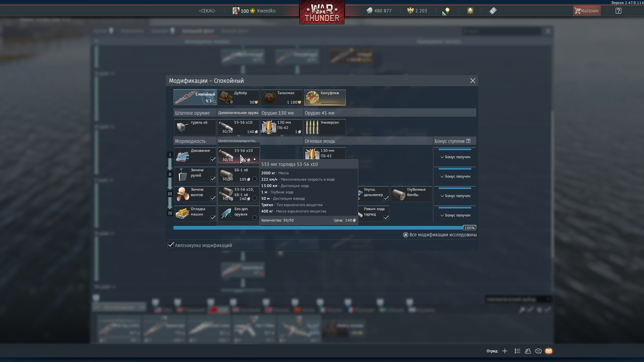Toggle Докование modification checkbox
This screenshot has height=362, width=644.
[213, 159]
